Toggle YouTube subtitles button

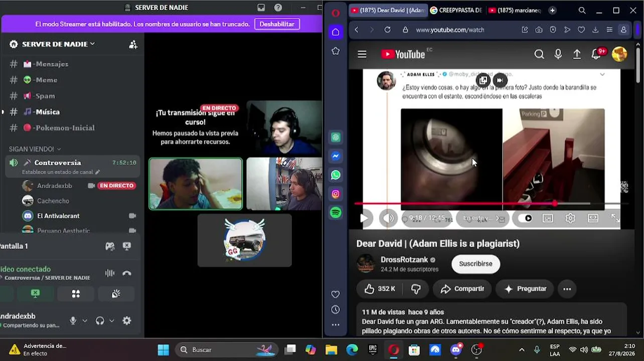coord(548,218)
